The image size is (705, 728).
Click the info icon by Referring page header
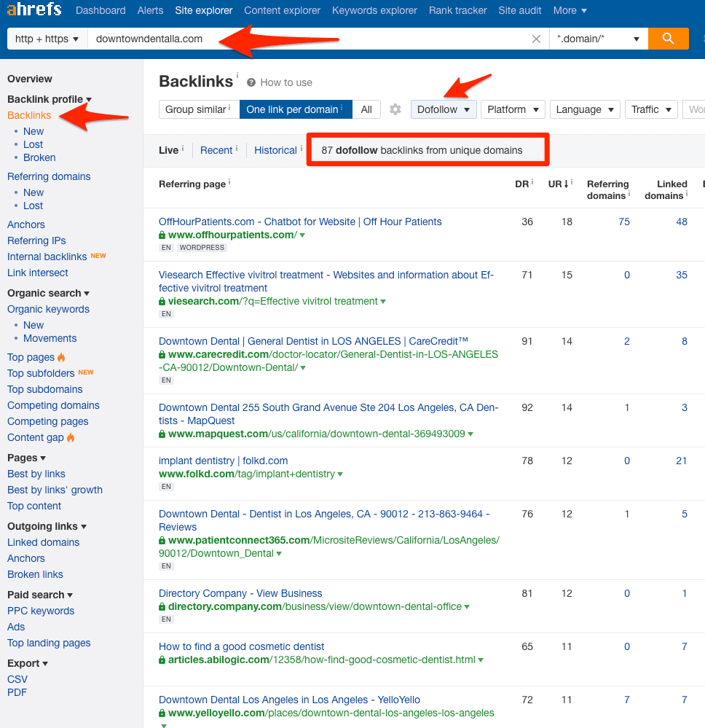click(x=229, y=182)
